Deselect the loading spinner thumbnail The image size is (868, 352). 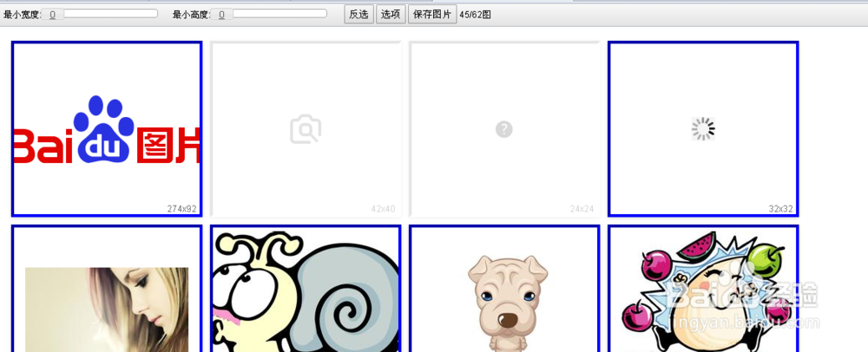pos(703,129)
